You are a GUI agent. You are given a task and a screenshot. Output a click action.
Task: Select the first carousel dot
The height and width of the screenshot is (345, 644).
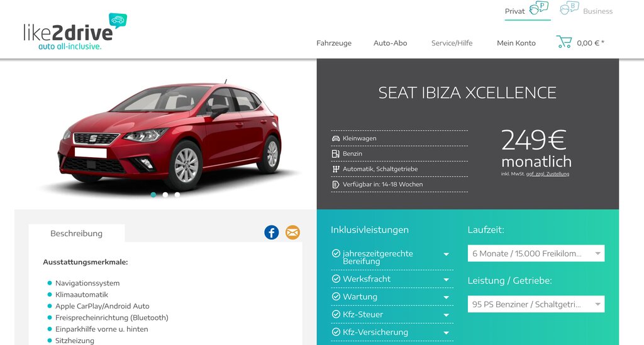point(153,195)
